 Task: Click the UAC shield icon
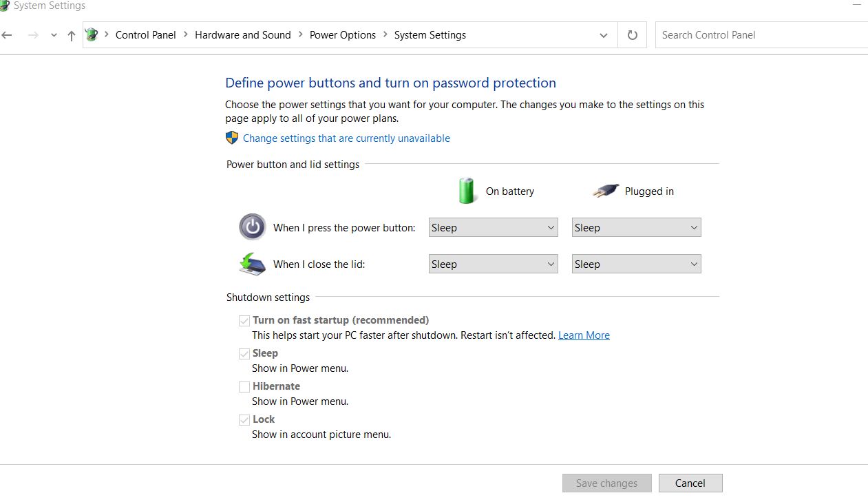232,138
